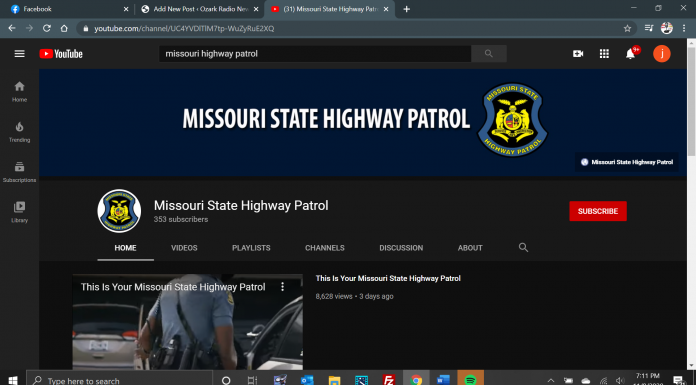Viewport: 696px width, 385px height.
Task: Open Word from the taskbar
Action: pyautogui.click(x=443, y=380)
